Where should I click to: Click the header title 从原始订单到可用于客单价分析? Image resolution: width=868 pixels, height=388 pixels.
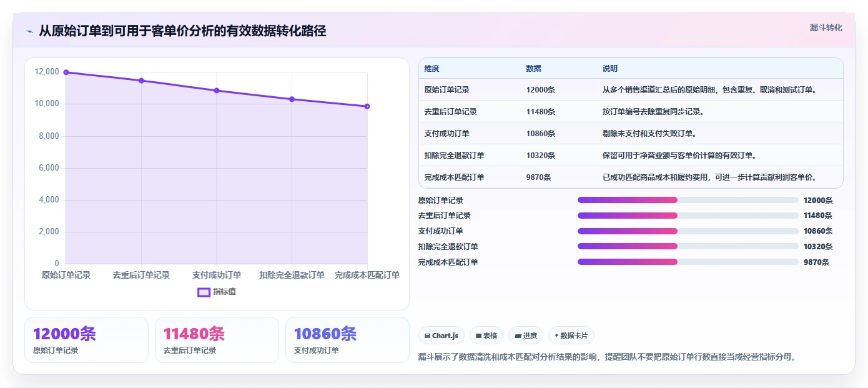[x=182, y=31]
